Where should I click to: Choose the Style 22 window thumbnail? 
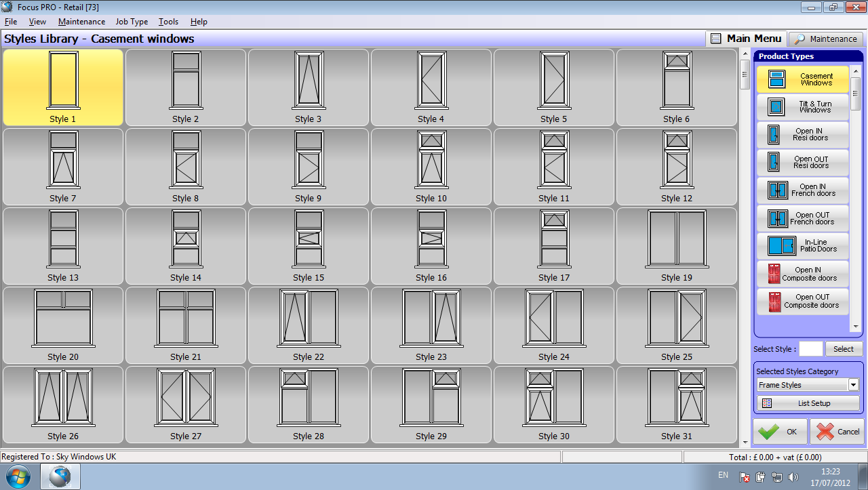[309, 326]
